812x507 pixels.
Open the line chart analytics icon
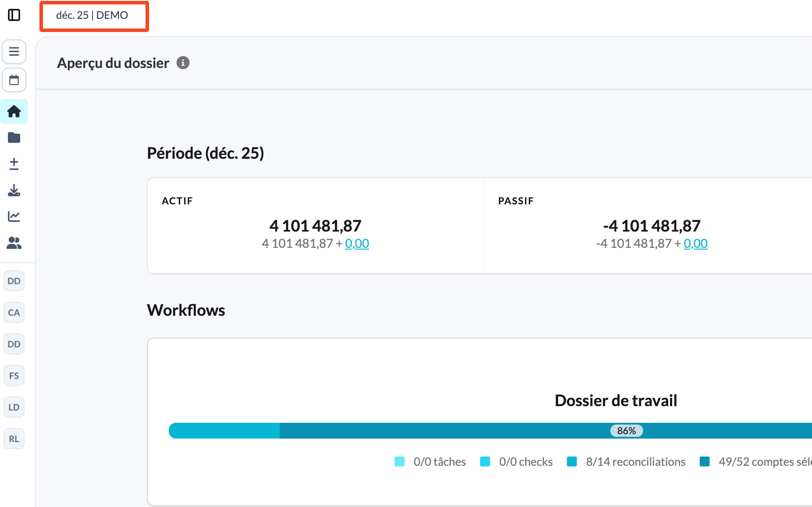pos(14,217)
